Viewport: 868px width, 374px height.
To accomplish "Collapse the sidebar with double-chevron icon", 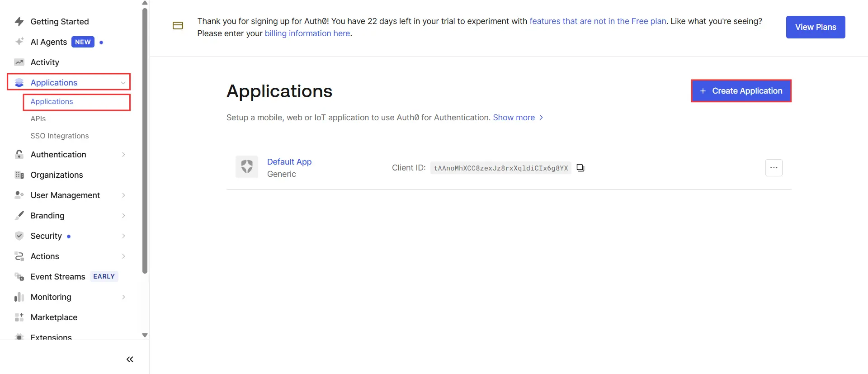I will [x=130, y=359].
